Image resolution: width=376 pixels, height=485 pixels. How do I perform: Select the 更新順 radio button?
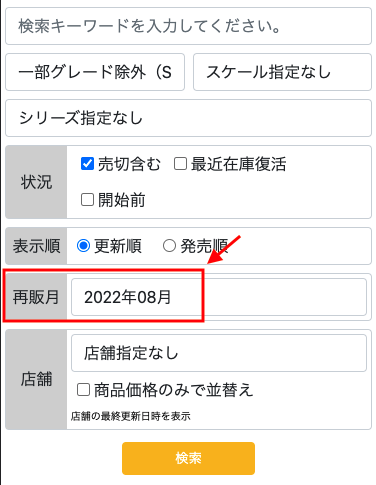[x=83, y=246]
